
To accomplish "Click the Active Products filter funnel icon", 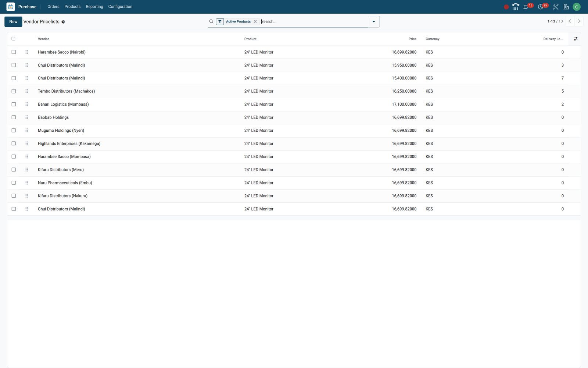I will (220, 21).
